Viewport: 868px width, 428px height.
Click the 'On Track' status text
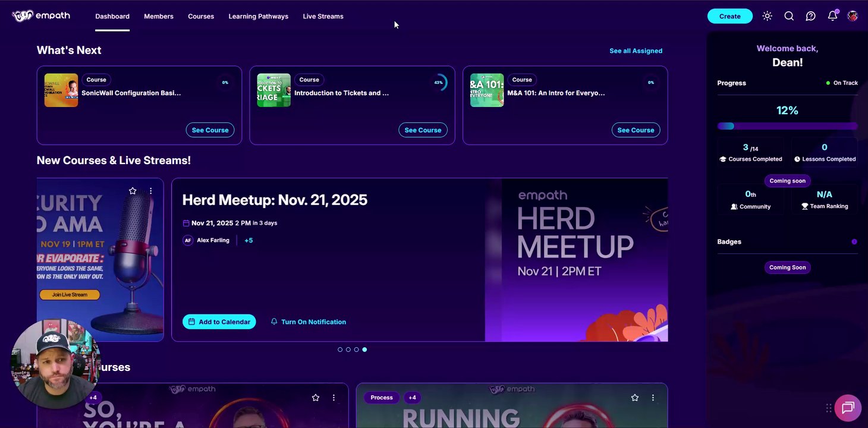coord(845,83)
